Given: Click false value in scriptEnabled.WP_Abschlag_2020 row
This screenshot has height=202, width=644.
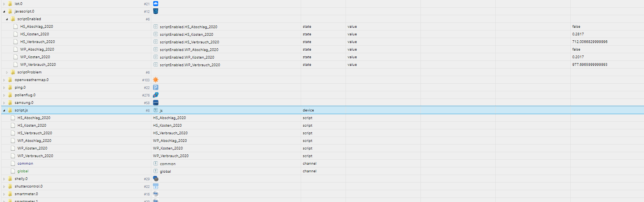Looking at the screenshot, I should coord(576,49).
